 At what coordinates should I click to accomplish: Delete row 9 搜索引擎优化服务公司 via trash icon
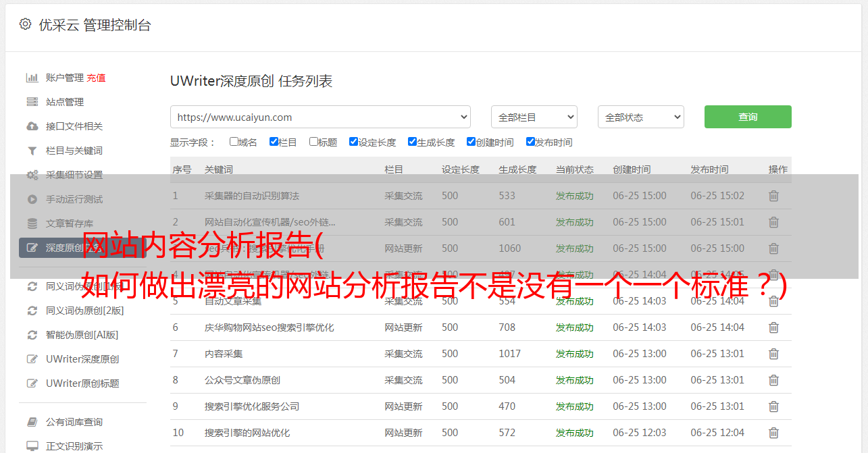point(774,406)
